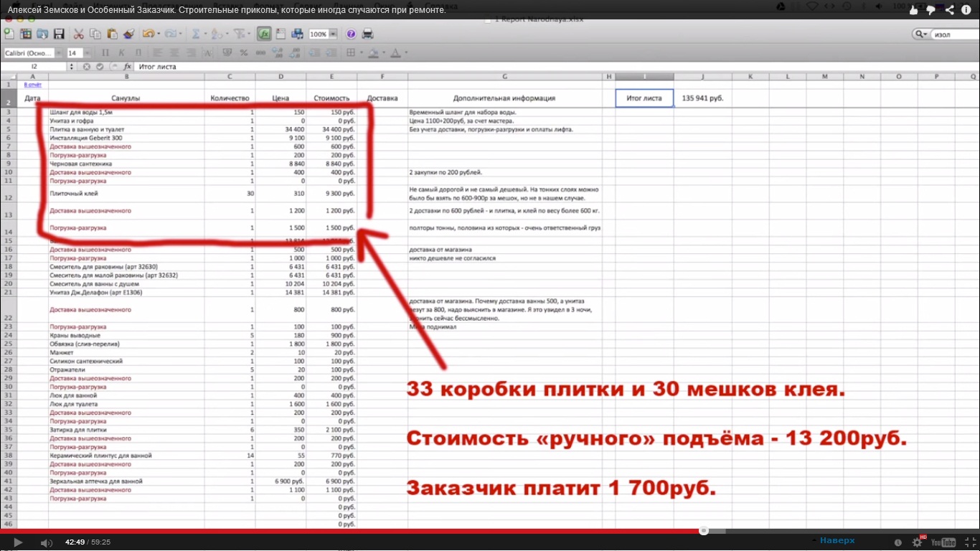The width and height of the screenshot is (980, 551).
Task: Click the AutoSum sigma icon
Action: coord(195,34)
